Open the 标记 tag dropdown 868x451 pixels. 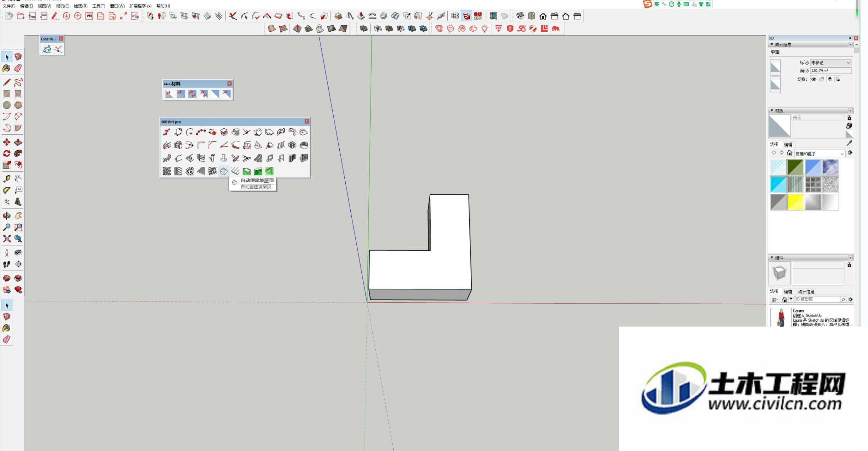click(830, 63)
